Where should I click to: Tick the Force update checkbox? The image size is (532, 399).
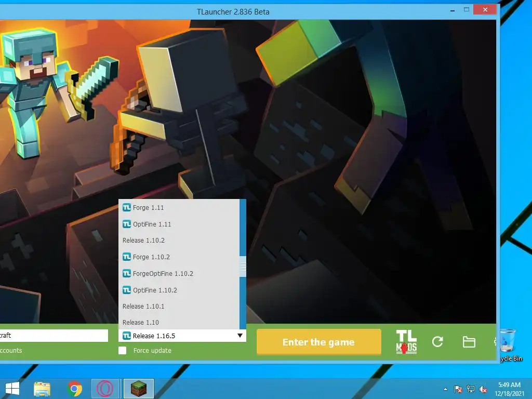tap(123, 351)
